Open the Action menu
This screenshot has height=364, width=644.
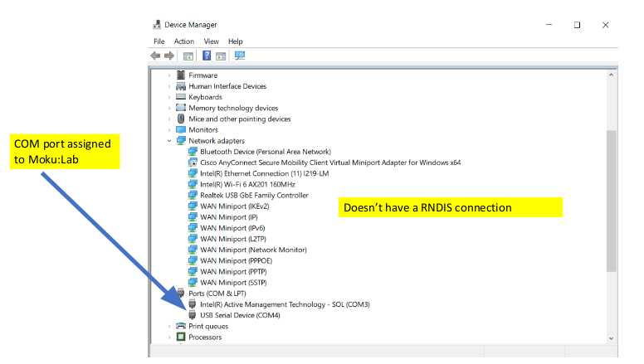[x=184, y=41]
